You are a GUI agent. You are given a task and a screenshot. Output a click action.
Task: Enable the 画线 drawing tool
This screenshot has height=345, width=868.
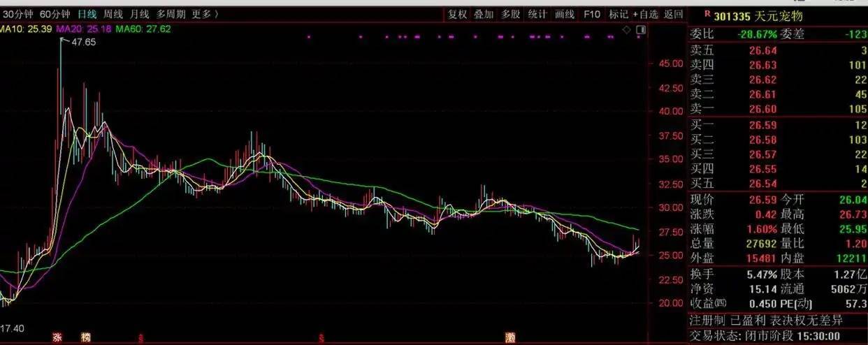click(564, 14)
